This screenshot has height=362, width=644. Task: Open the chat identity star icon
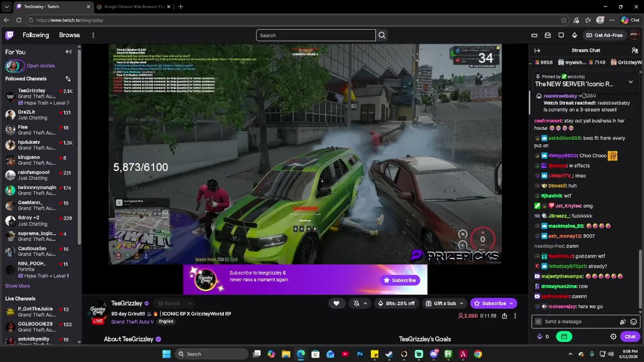click(x=538, y=322)
